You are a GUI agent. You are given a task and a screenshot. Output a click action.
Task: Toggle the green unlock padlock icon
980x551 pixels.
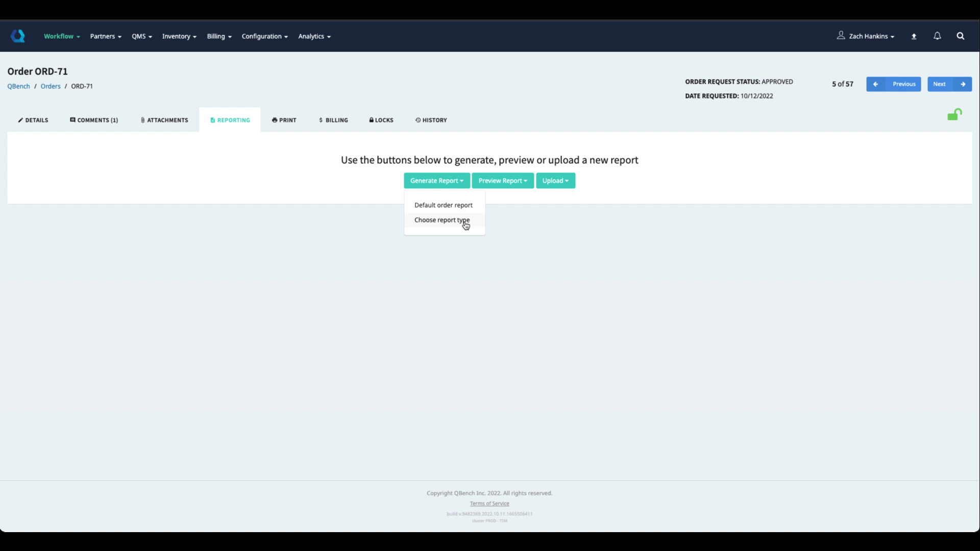click(x=954, y=115)
